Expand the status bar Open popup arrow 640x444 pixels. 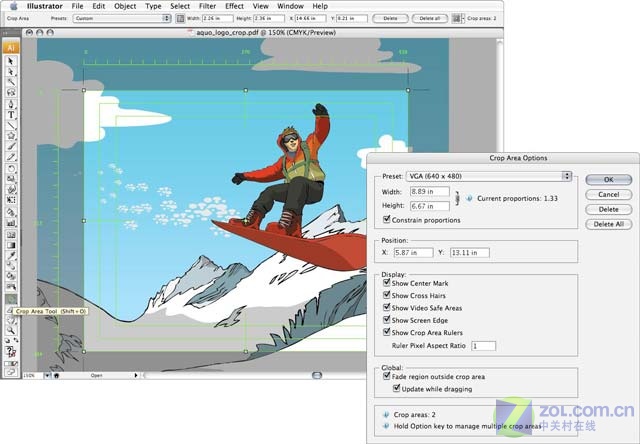coord(136,375)
